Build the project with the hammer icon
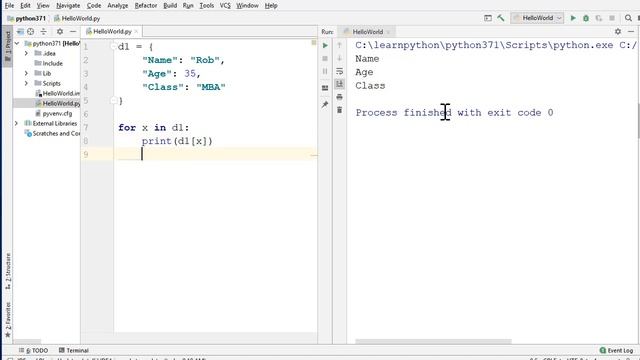The height and width of the screenshot is (360, 640). tap(501, 18)
